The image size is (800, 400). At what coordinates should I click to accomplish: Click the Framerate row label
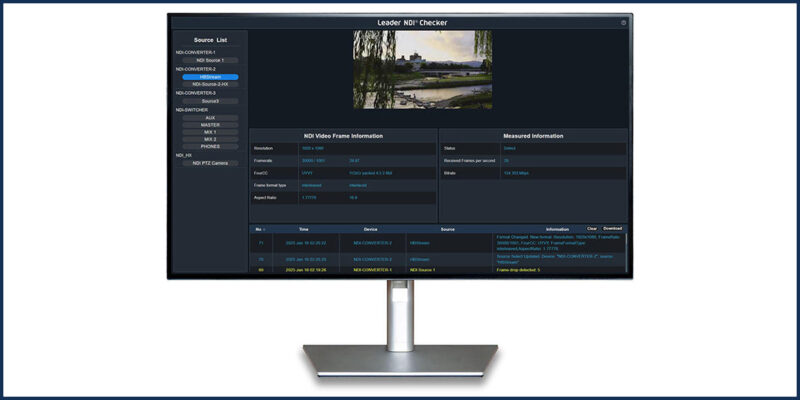pyautogui.click(x=263, y=161)
